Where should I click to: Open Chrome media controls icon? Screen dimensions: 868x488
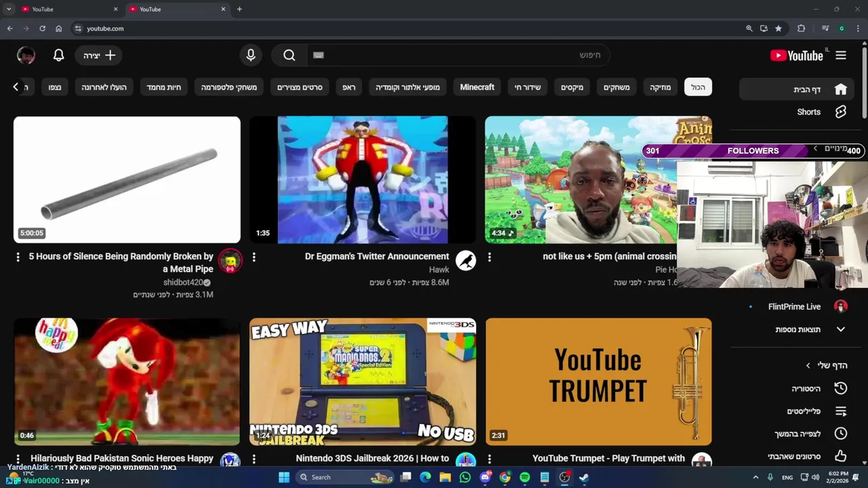tap(825, 28)
